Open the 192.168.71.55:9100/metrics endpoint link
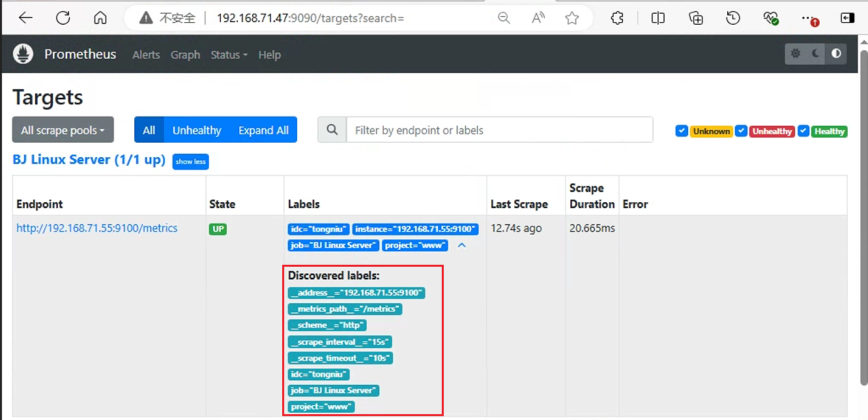This screenshot has width=868, height=420. point(97,228)
